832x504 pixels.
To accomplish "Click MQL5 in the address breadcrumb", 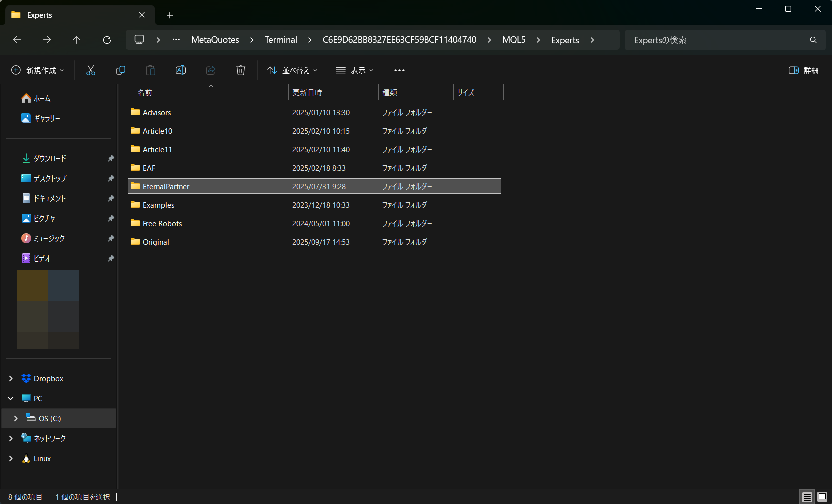I will [514, 40].
